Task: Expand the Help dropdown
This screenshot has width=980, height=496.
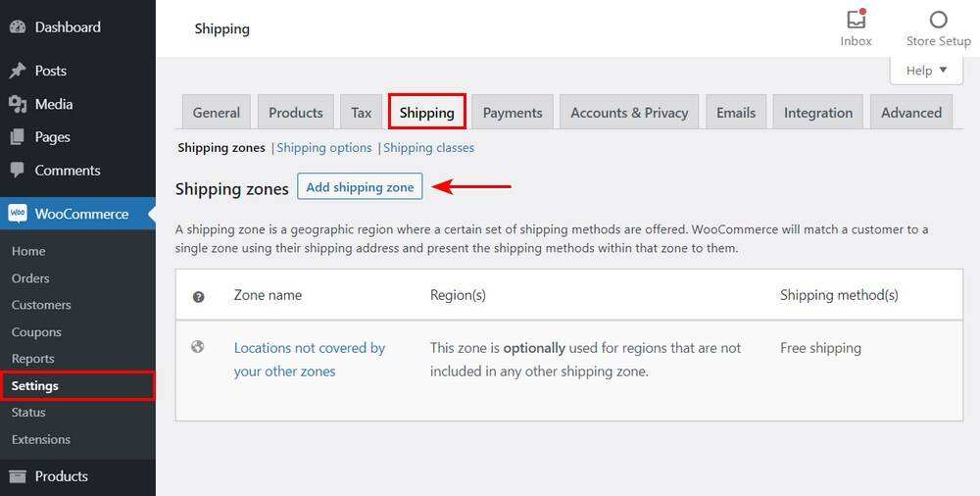Action: coord(926,71)
